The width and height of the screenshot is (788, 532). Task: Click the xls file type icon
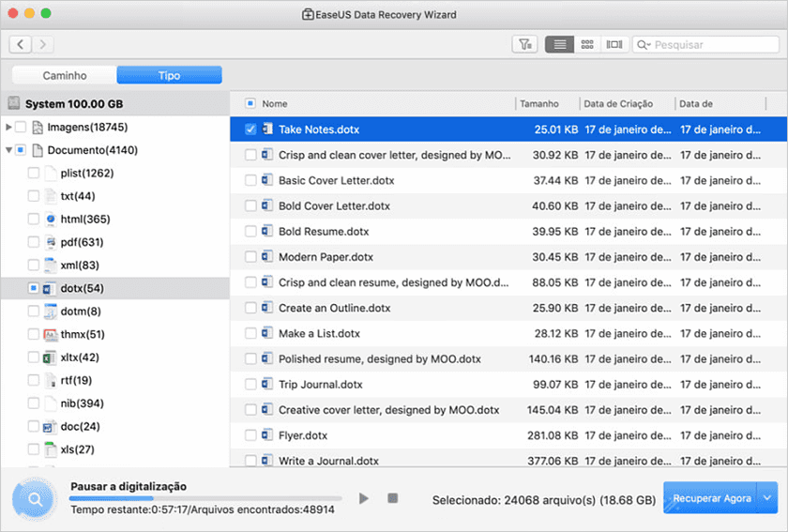pyautogui.click(x=51, y=449)
